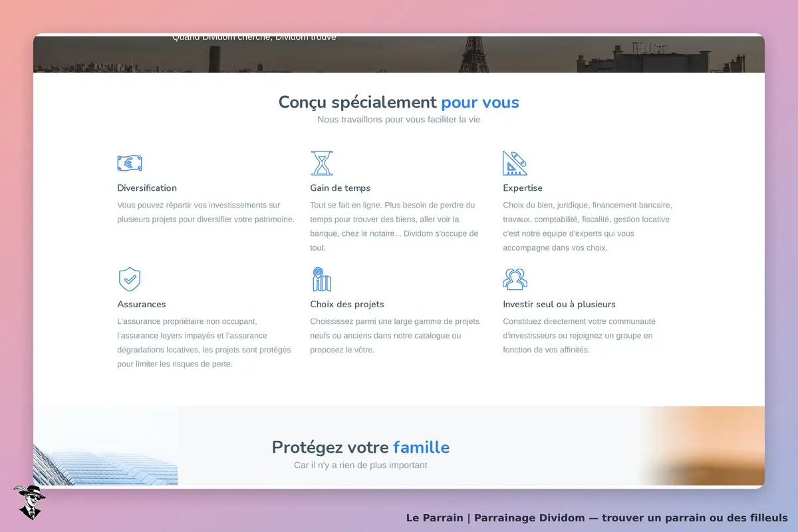The height and width of the screenshot is (532, 798).
Task: Click the Le Parrain Parrainage Dividom caption
Action: [597, 518]
